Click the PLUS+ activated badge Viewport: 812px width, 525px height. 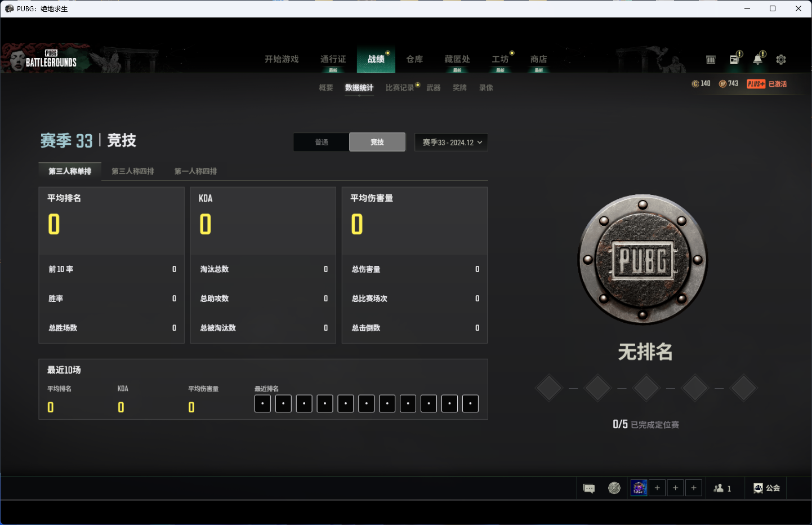(x=766, y=84)
